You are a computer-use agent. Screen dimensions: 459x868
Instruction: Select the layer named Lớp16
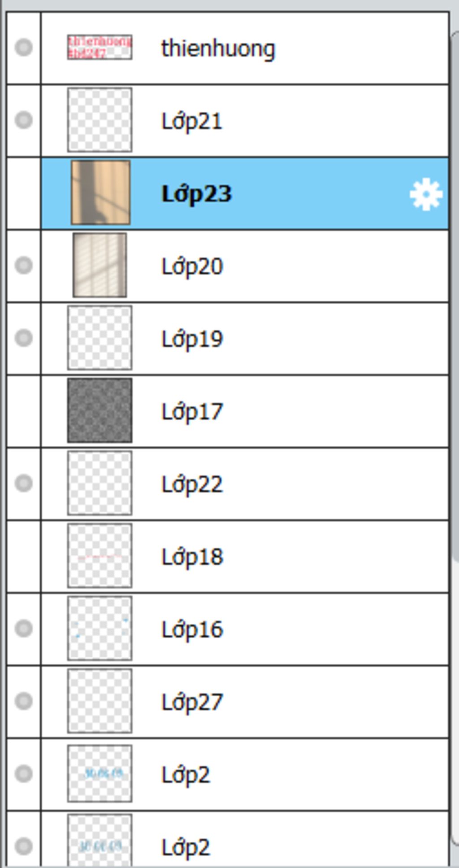click(x=245, y=629)
